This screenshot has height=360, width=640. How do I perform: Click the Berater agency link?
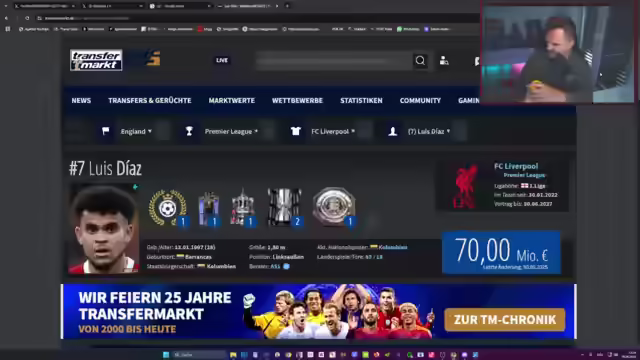pyautogui.click(x=275, y=266)
